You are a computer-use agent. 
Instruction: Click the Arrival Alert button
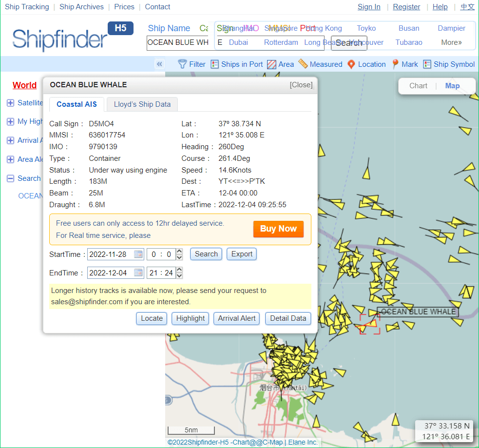tap(237, 318)
